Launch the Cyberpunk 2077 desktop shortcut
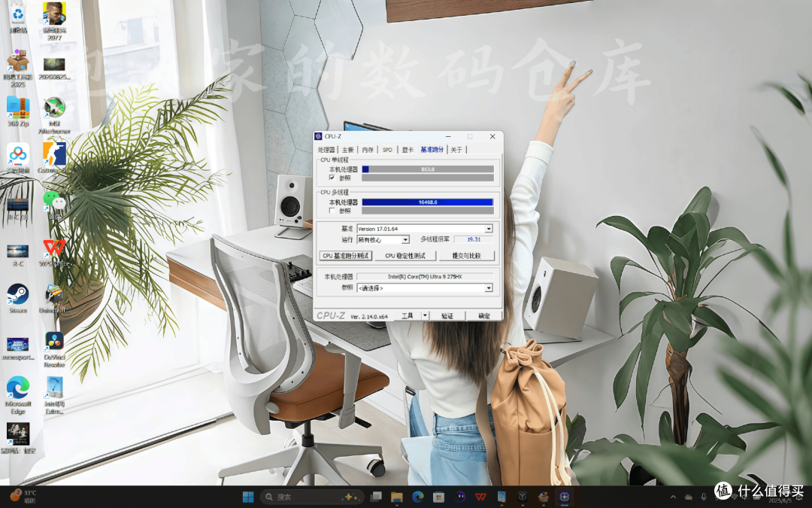The width and height of the screenshot is (812, 508). [54, 22]
